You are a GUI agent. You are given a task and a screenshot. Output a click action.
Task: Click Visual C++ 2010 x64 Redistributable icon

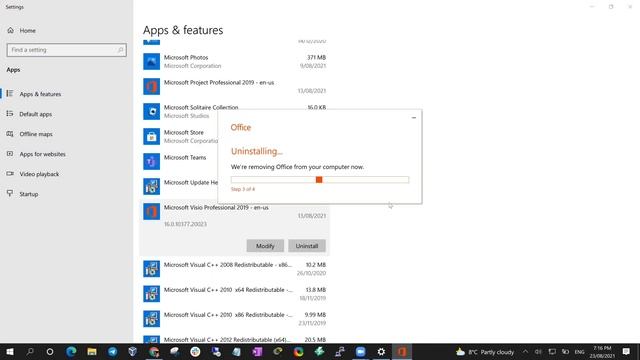click(x=151, y=294)
